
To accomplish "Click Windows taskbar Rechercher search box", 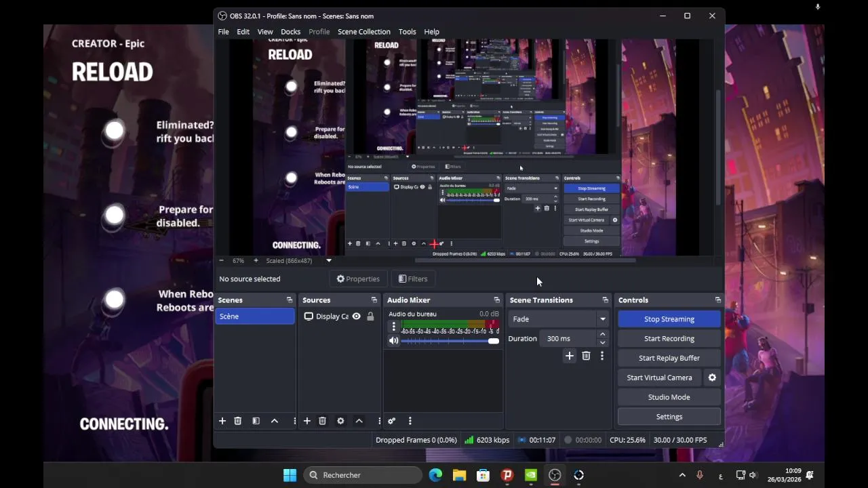I will [363, 475].
